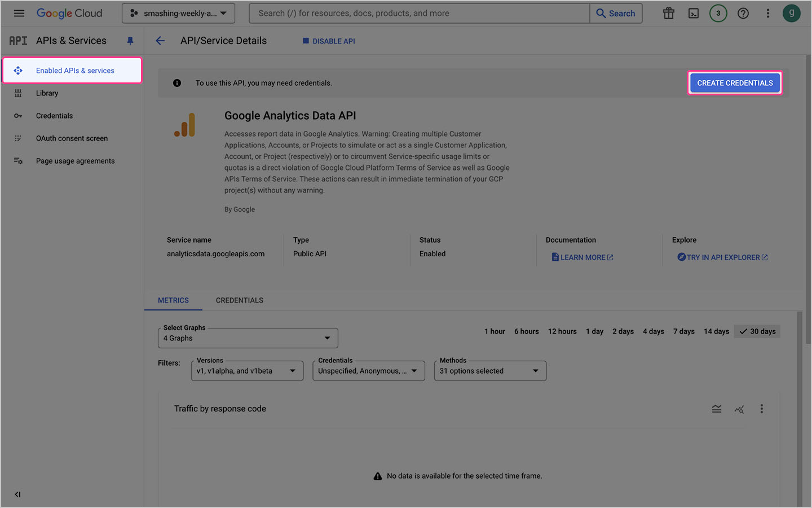Switch to the Credentials tab
This screenshot has height=508, width=812.
[239, 300]
